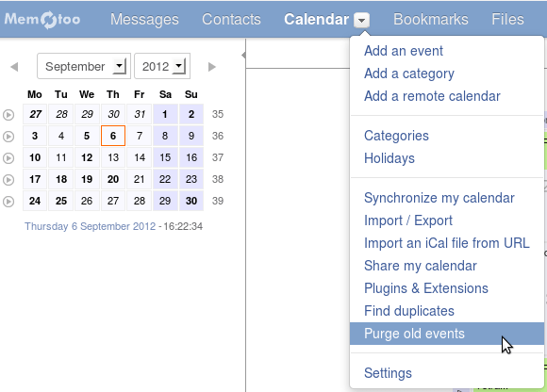Open the Messages tab
547x392 pixels.
144,19
